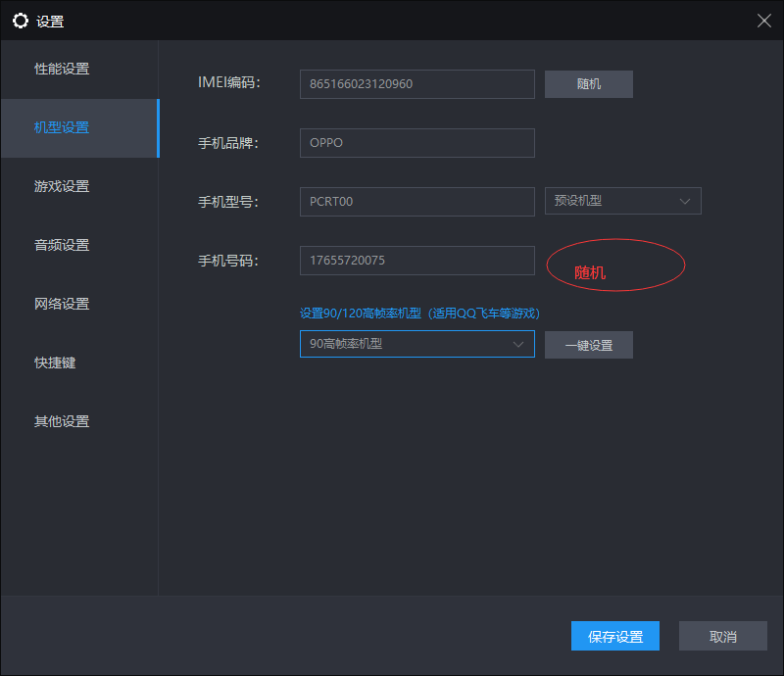The image size is (784, 676).
Task: Click the 一键设置 button
Action: click(588, 345)
